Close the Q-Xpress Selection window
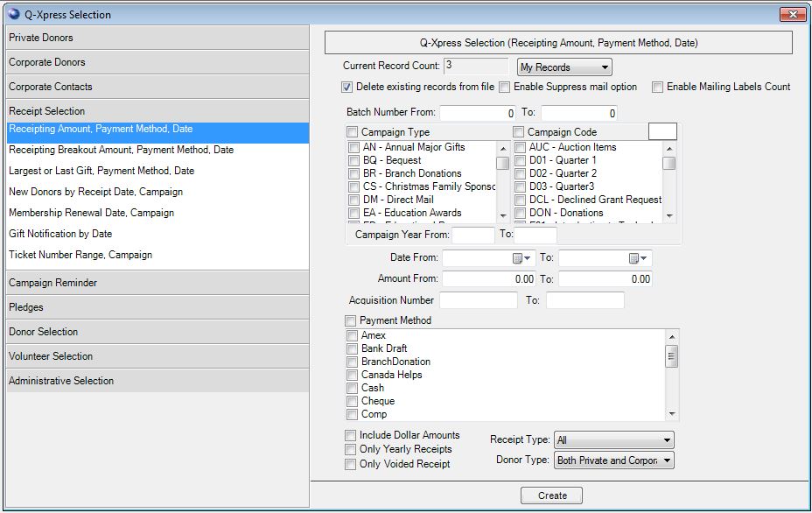812x513 pixels. [793, 15]
